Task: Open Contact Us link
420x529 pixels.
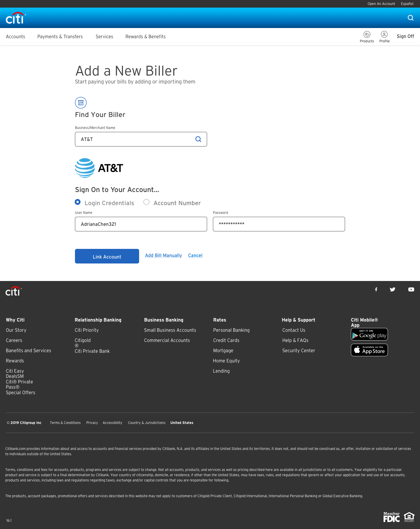Action: point(294,330)
